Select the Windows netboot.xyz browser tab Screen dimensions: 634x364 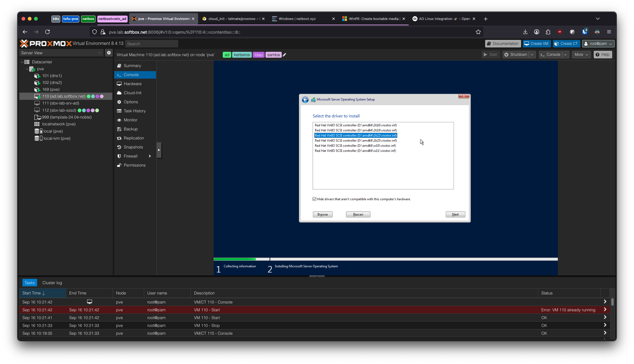tap(296, 19)
